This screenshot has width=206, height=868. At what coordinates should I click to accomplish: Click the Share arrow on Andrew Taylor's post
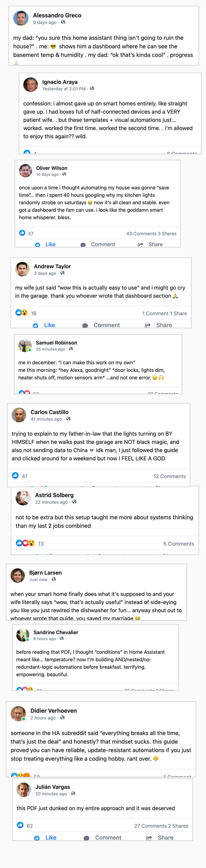(147, 325)
